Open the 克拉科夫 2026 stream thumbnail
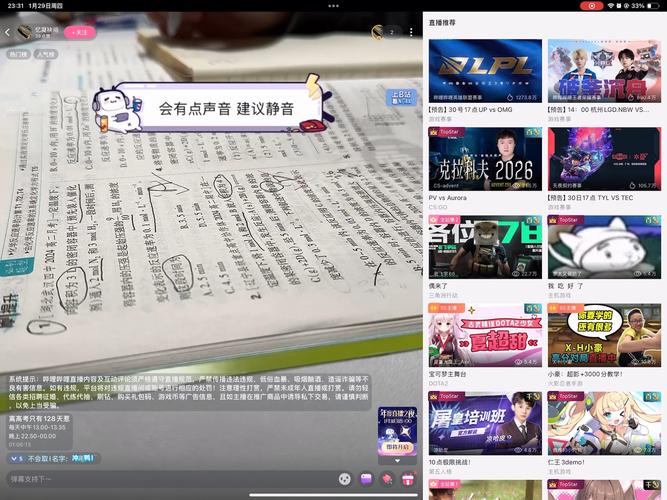The height and width of the screenshot is (500, 667). pyautogui.click(x=485, y=159)
